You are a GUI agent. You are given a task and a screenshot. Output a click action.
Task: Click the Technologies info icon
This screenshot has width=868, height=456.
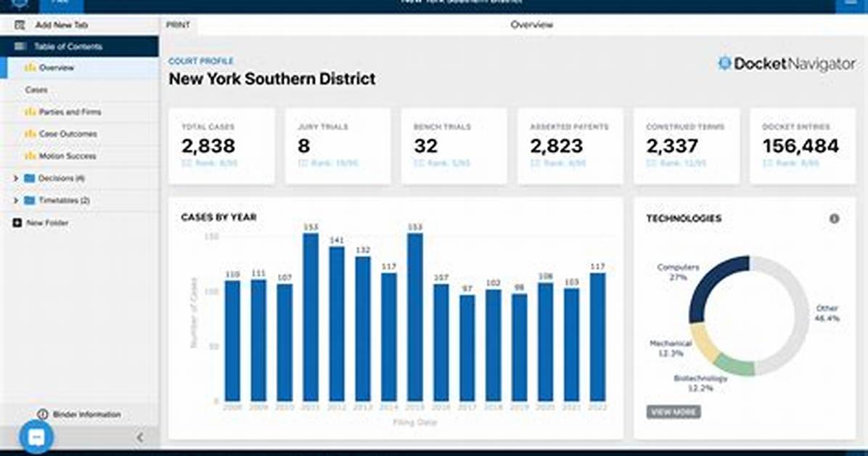pos(834,219)
